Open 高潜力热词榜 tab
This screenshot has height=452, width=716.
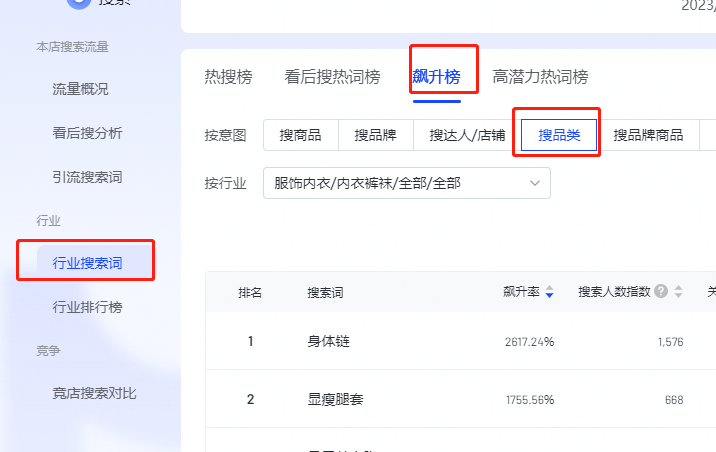pyautogui.click(x=540, y=76)
